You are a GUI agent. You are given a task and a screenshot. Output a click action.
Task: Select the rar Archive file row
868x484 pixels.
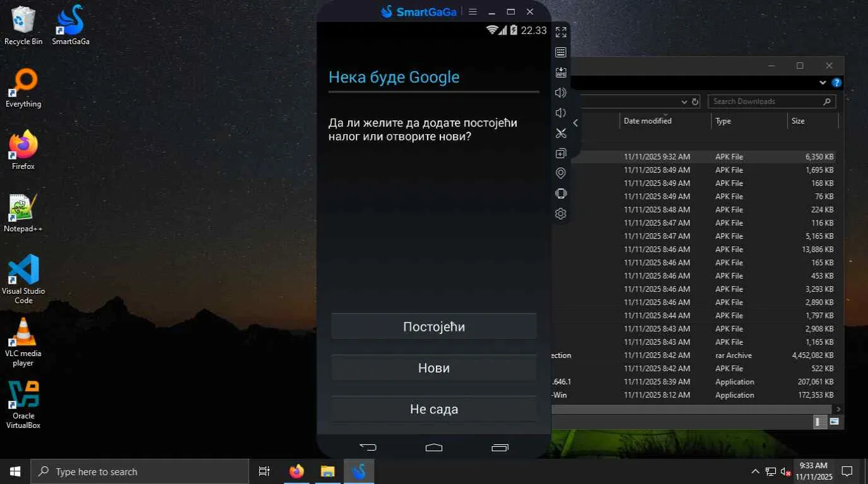pyautogui.click(x=694, y=355)
